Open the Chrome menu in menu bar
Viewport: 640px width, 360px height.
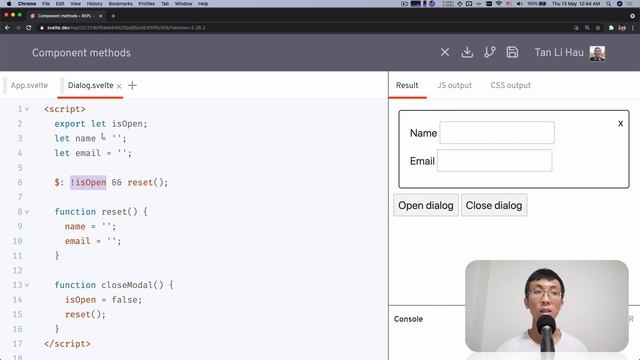[27, 4]
